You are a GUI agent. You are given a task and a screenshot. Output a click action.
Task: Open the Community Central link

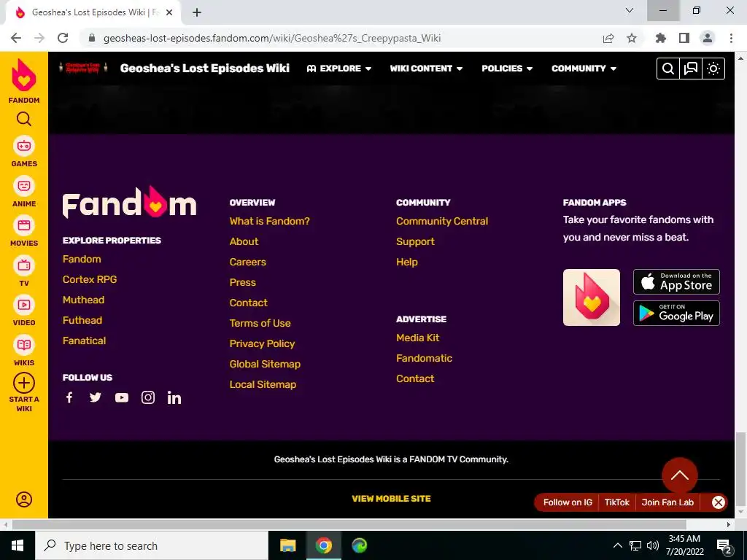(441, 221)
